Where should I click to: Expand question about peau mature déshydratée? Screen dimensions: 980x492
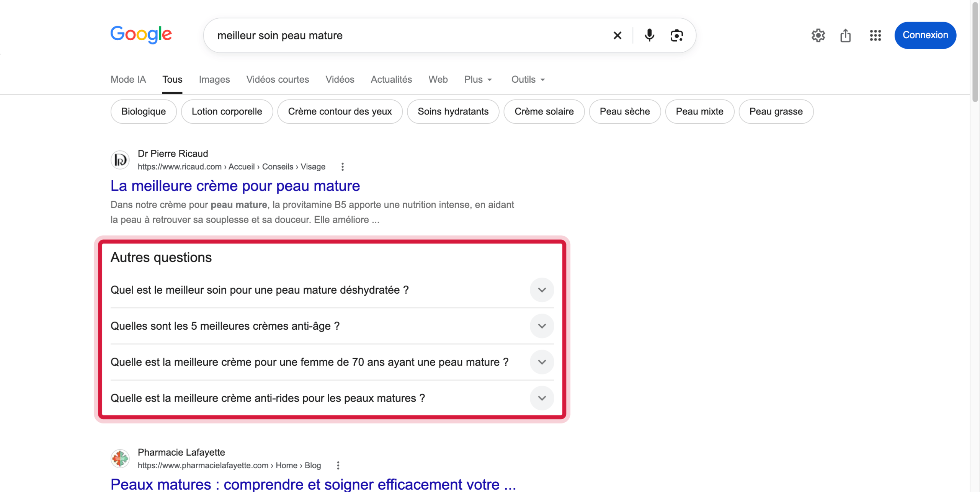tap(332, 290)
